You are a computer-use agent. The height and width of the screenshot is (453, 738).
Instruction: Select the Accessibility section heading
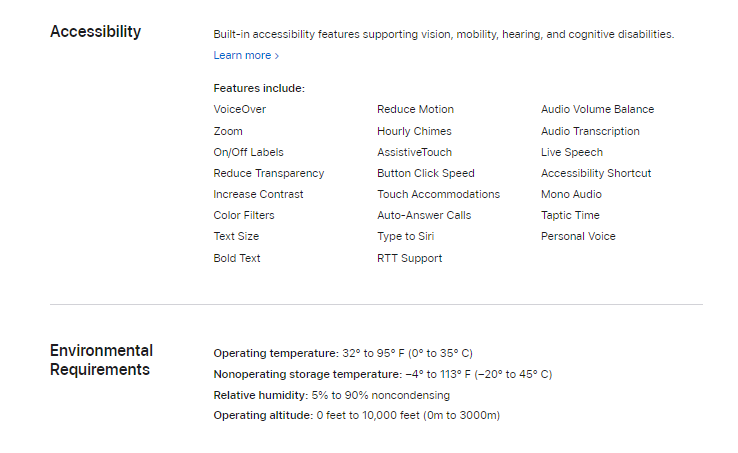(x=96, y=32)
